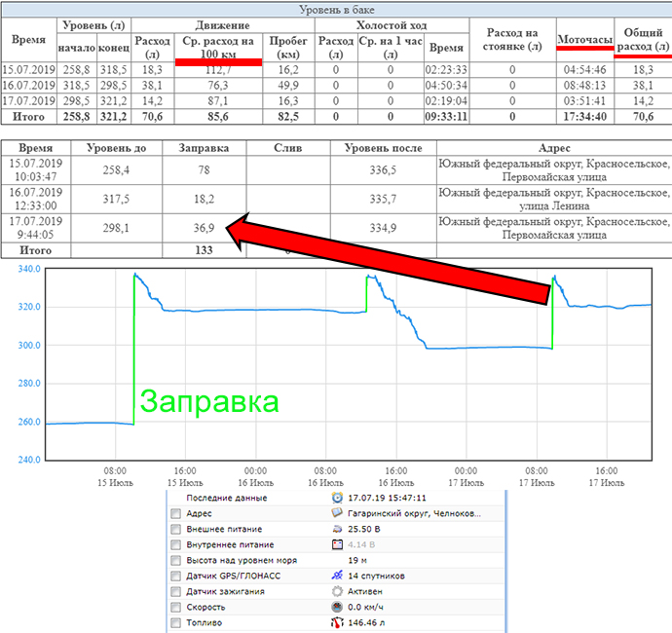Click the Моточасы column header

coord(584,40)
